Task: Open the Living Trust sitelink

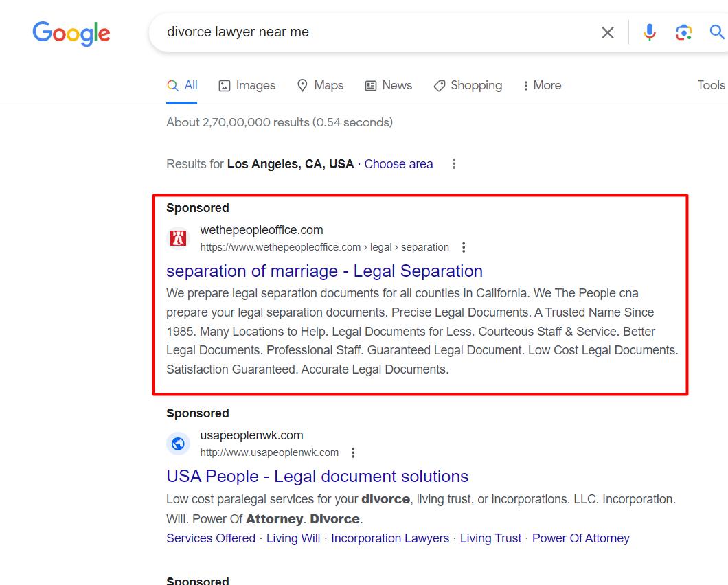Action: click(491, 538)
